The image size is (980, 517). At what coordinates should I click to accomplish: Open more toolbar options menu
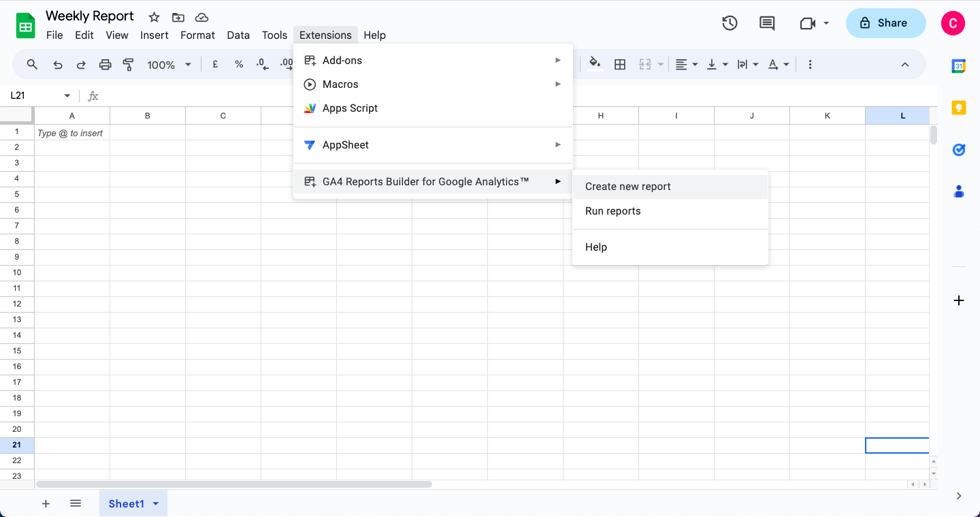pyautogui.click(x=810, y=64)
